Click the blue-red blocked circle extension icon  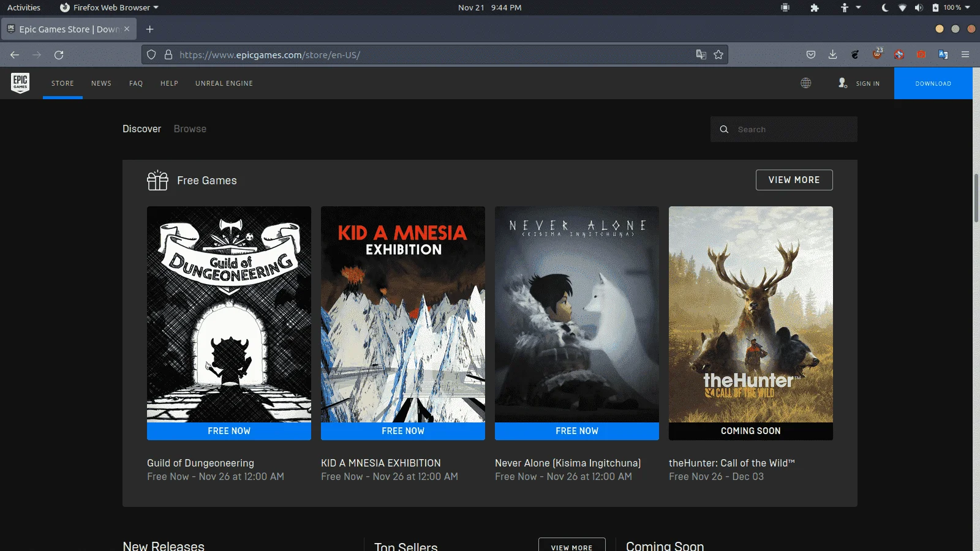899,54
